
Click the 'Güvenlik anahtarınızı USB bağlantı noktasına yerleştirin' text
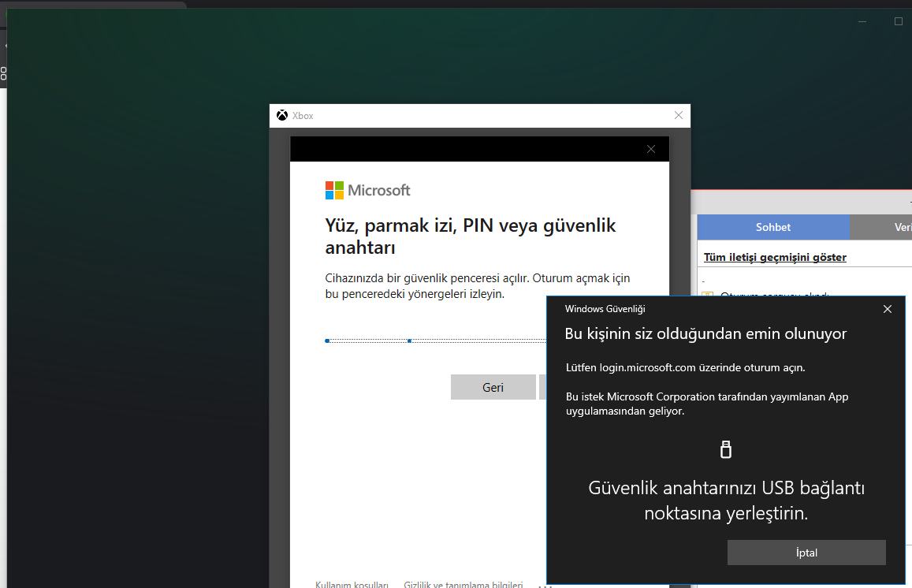tap(726, 501)
